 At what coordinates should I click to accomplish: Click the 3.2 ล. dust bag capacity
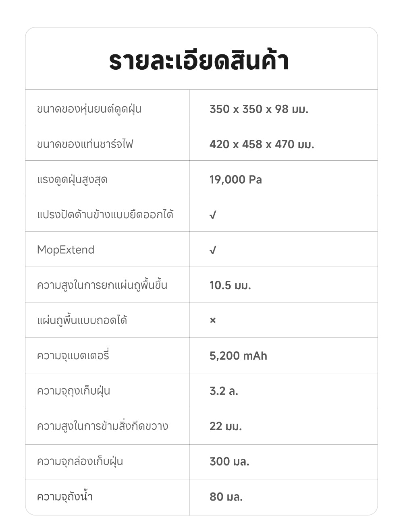224,391
